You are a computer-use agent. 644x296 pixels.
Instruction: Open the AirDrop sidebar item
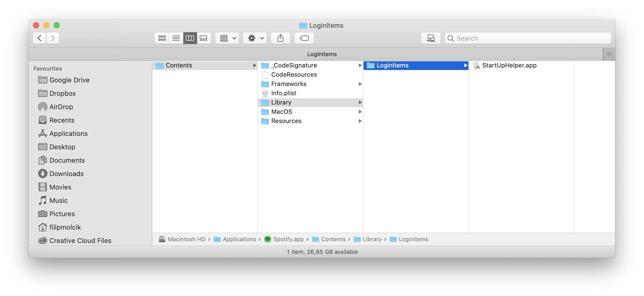[x=61, y=107]
